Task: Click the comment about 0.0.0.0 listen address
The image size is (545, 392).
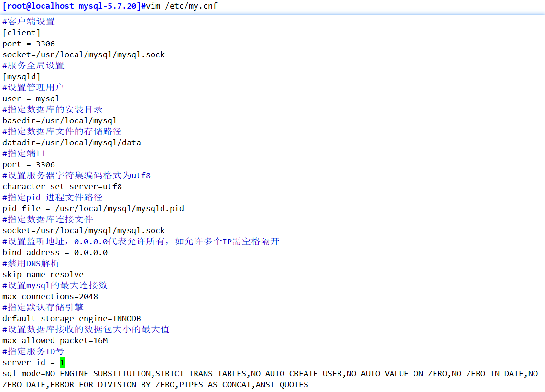Action: click(x=141, y=241)
